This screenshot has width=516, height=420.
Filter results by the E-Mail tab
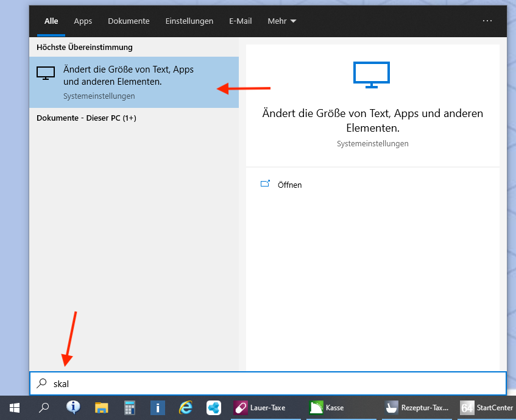[x=240, y=21]
